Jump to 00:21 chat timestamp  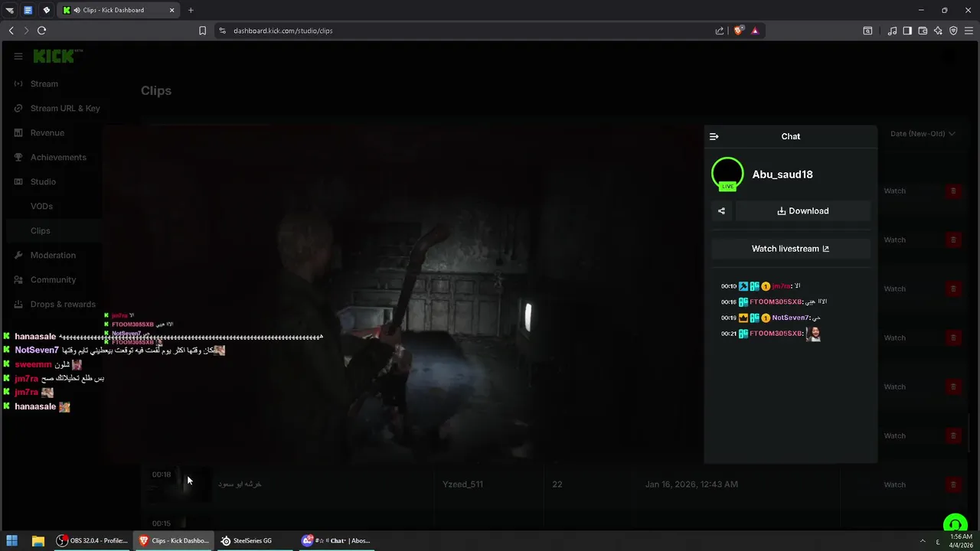[x=729, y=334]
